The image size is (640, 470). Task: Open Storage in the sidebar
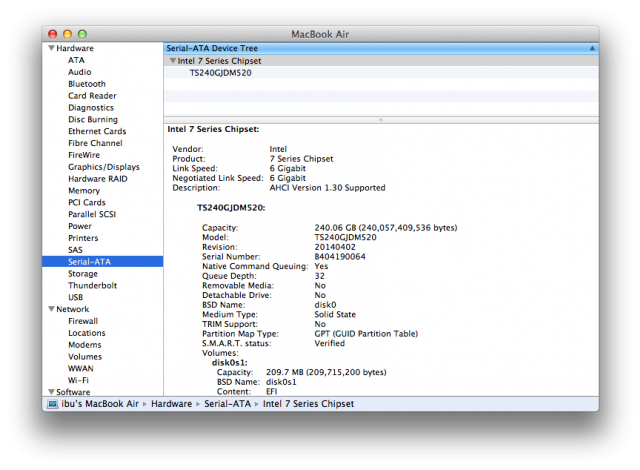tap(83, 274)
